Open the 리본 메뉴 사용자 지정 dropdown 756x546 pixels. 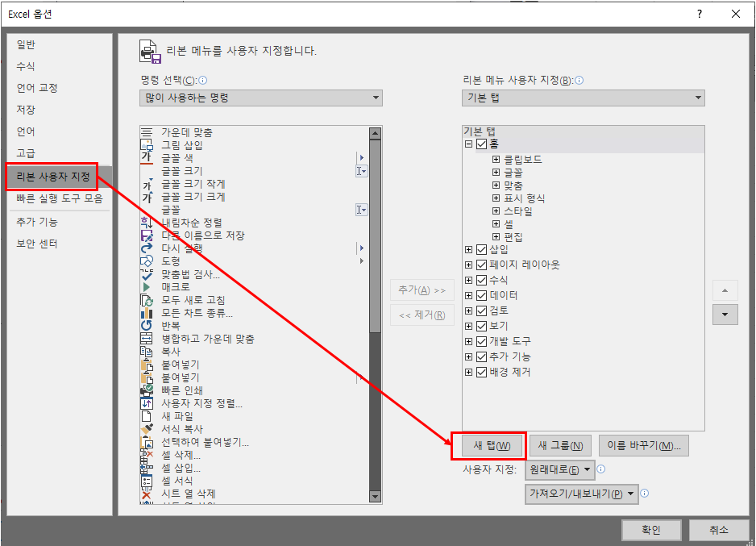(x=584, y=98)
